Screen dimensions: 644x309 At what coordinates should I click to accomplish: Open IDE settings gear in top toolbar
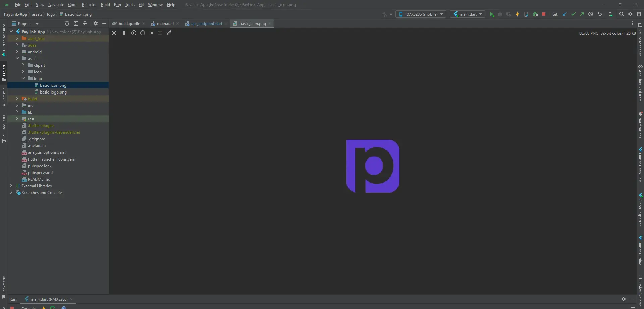[630, 14]
